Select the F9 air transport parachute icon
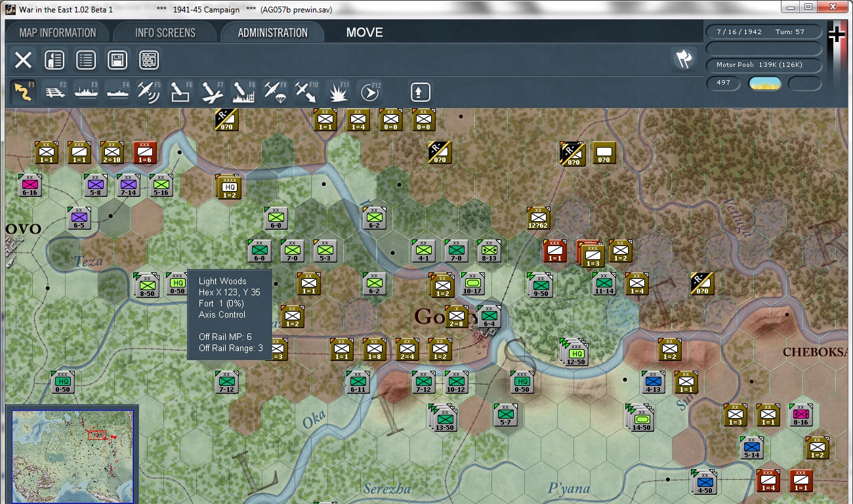853x504 pixels. (275, 92)
